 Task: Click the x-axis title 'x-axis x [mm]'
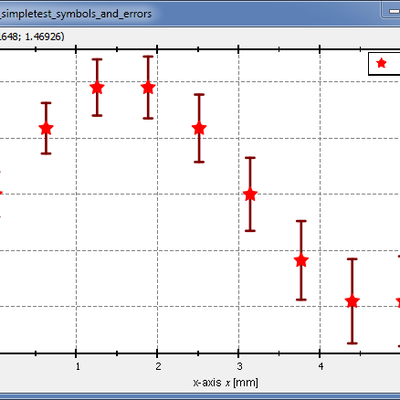[226, 383]
